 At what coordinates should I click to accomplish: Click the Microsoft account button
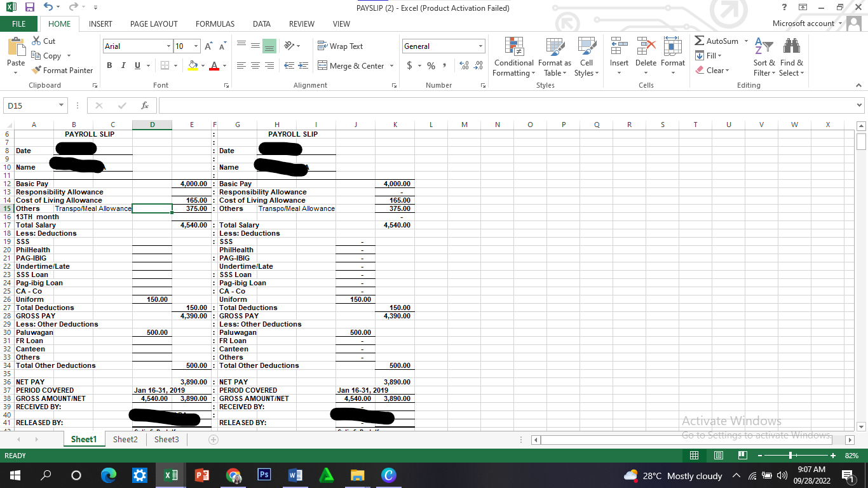(x=807, y=24)
